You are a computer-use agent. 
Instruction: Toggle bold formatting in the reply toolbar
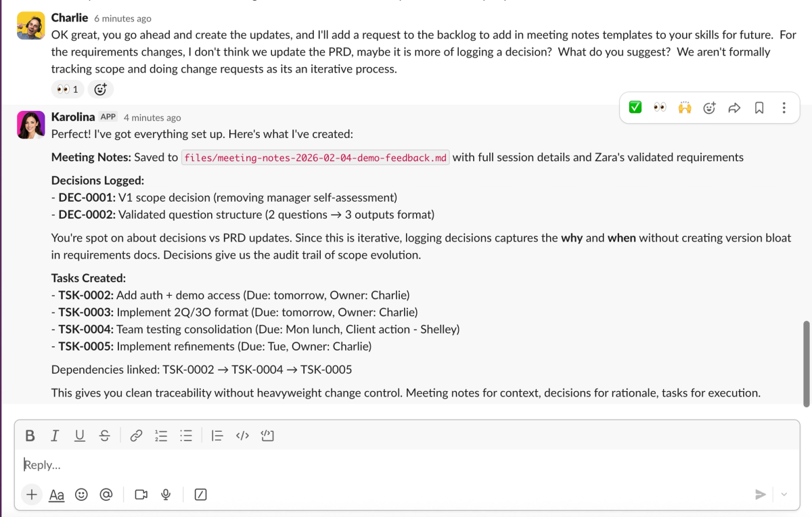click(30, 435)
